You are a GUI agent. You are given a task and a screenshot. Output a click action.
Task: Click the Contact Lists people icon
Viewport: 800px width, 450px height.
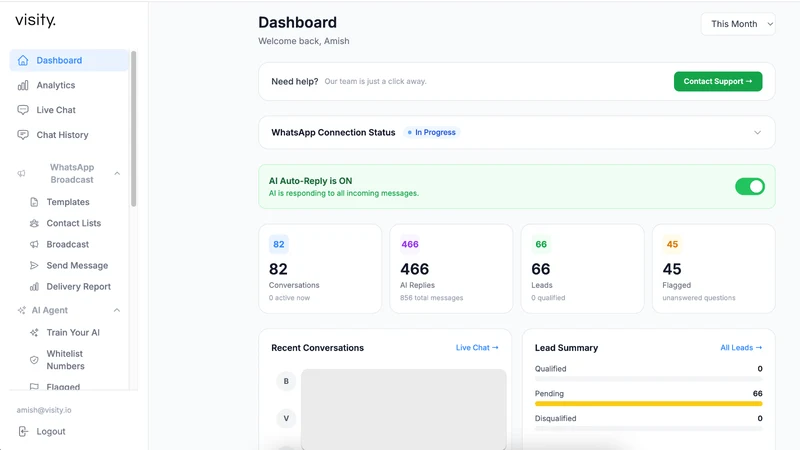(x=34, y=223)
